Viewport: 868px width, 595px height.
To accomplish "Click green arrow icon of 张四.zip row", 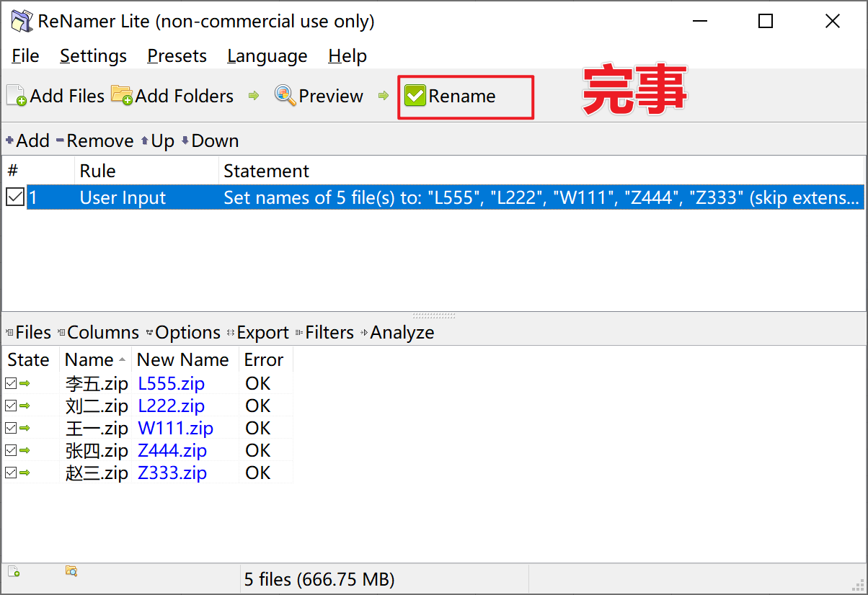I will (x=25, y=450).
